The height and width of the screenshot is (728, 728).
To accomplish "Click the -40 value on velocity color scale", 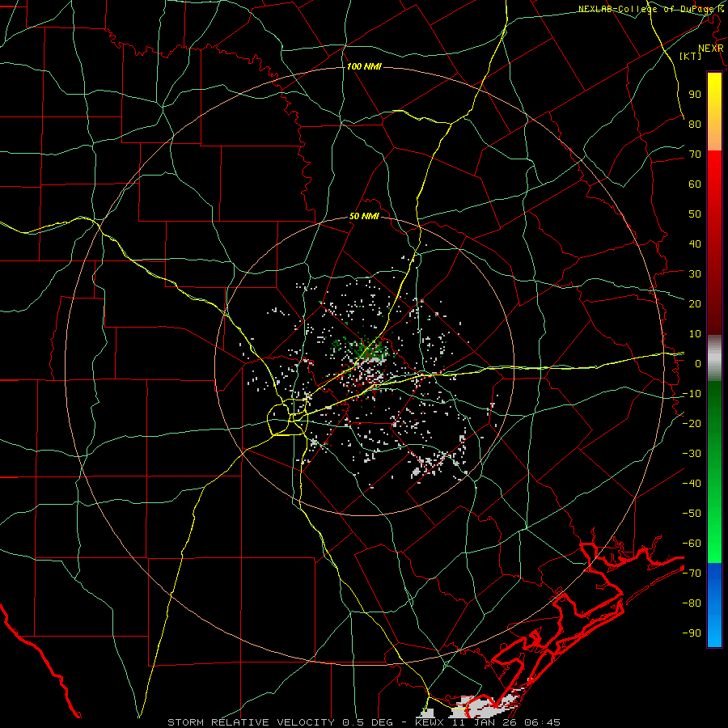I will (x=692, y=484).
